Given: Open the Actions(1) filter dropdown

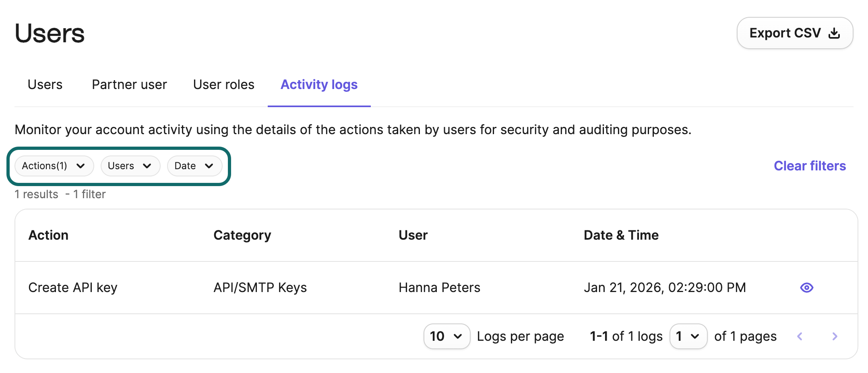Looking at the screenshot, I should click(x=54, y=166).
